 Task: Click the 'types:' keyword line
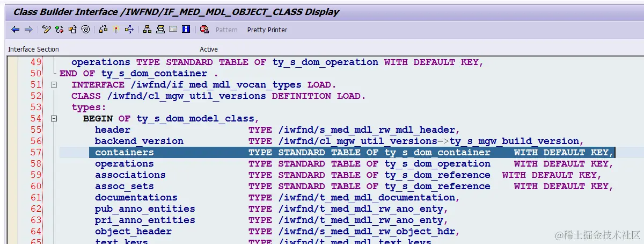point(89,107)
